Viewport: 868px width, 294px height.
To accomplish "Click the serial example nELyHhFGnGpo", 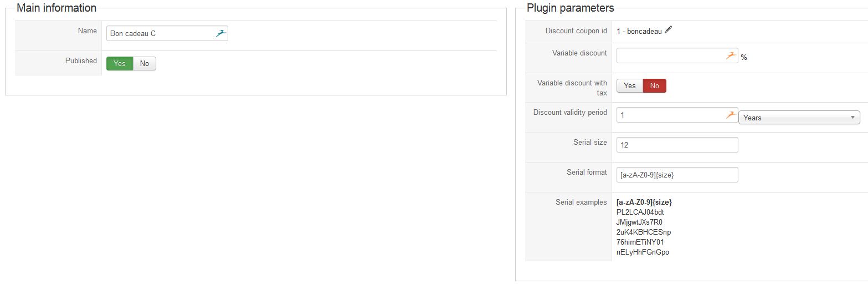I will [643, 252].
